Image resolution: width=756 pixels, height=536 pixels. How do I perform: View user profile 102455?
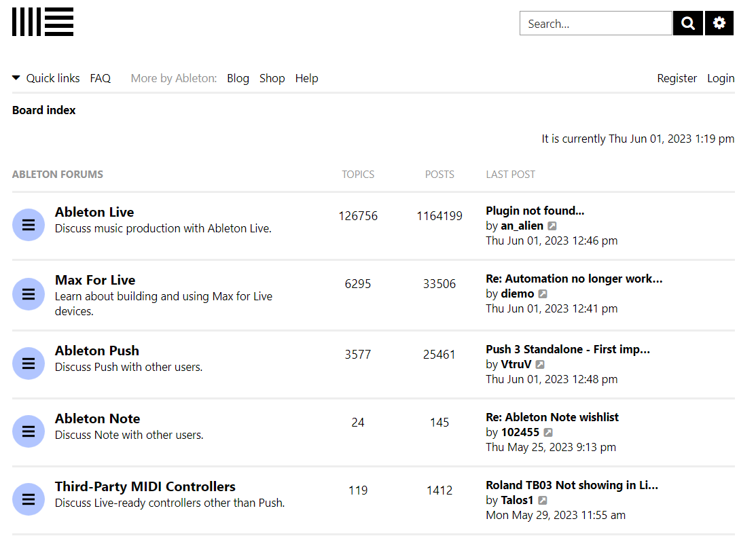click(x=520, y=433)
